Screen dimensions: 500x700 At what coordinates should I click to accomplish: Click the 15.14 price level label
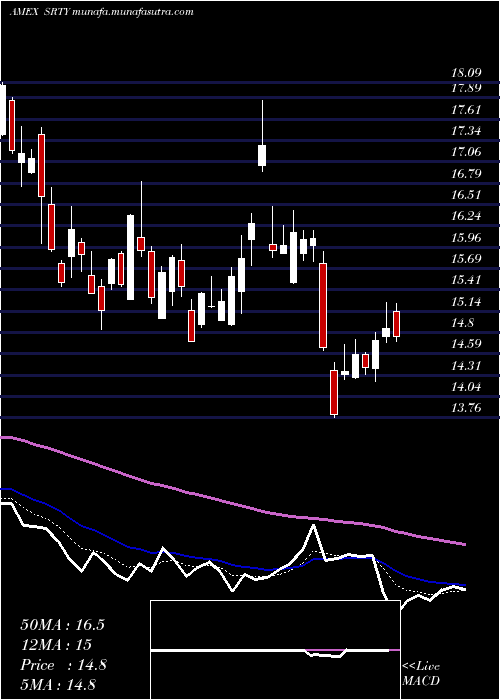pos(467,302)
